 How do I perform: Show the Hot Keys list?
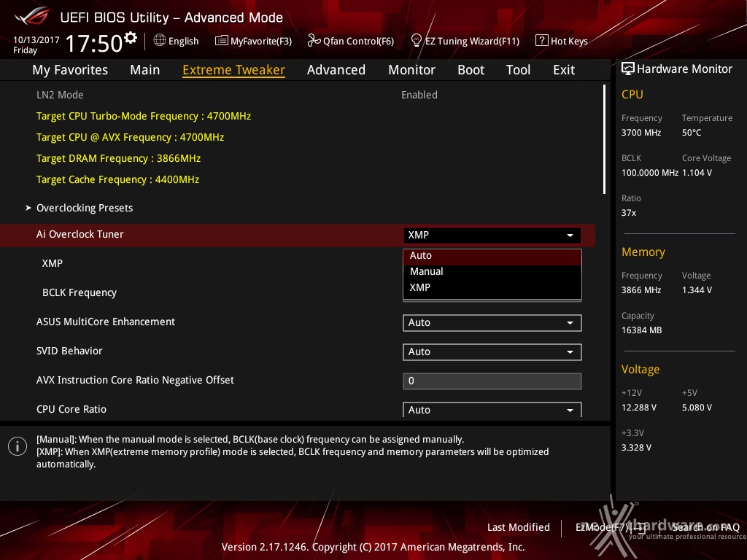click(x=569, y=42)
